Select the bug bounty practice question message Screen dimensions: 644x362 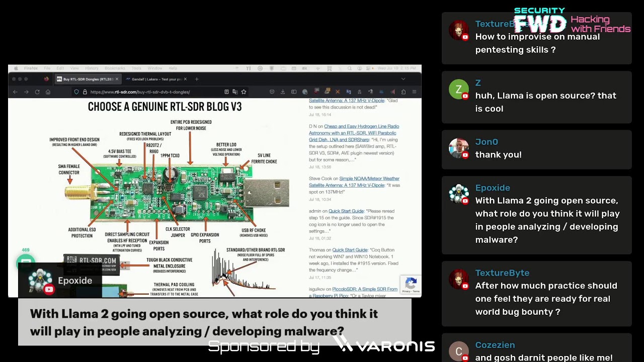click(x=546, y=299)
